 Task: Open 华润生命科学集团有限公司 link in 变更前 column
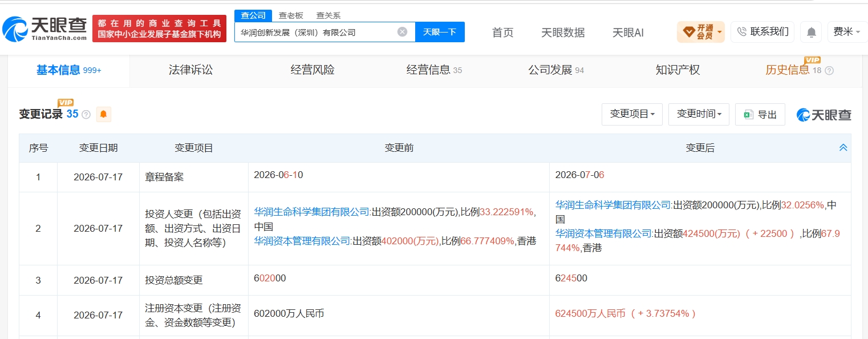pos(312,212)
